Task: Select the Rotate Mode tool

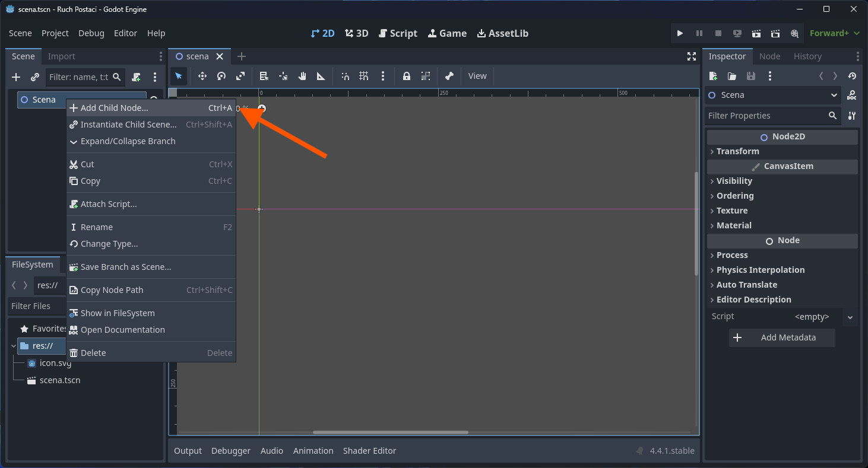Action: 221,76
